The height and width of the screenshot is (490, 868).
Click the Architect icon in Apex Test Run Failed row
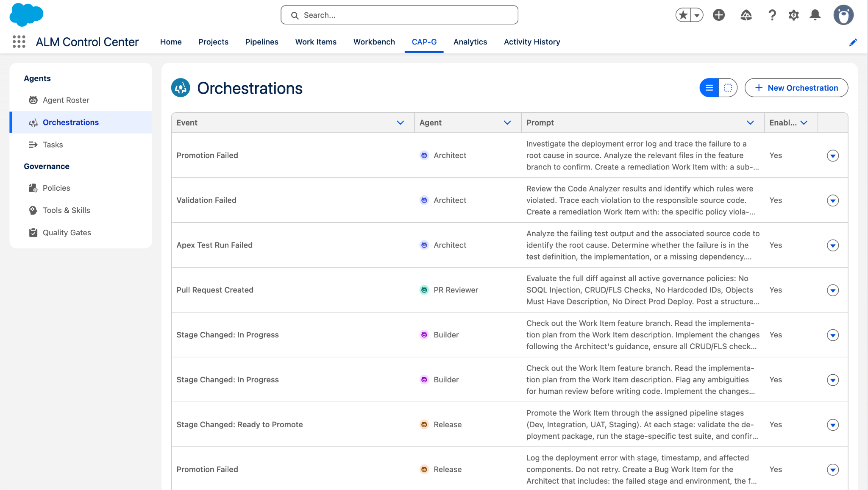click(424, 245)
